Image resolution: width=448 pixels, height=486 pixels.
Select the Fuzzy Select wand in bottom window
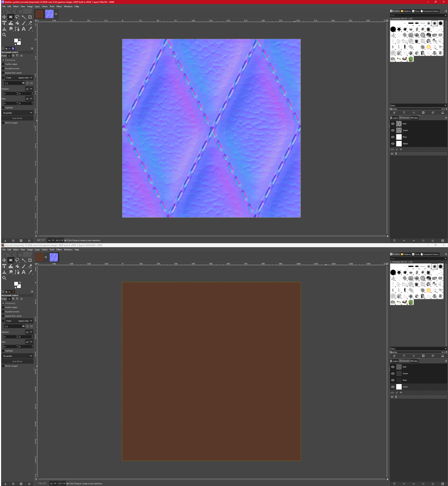tap(24, 260)
